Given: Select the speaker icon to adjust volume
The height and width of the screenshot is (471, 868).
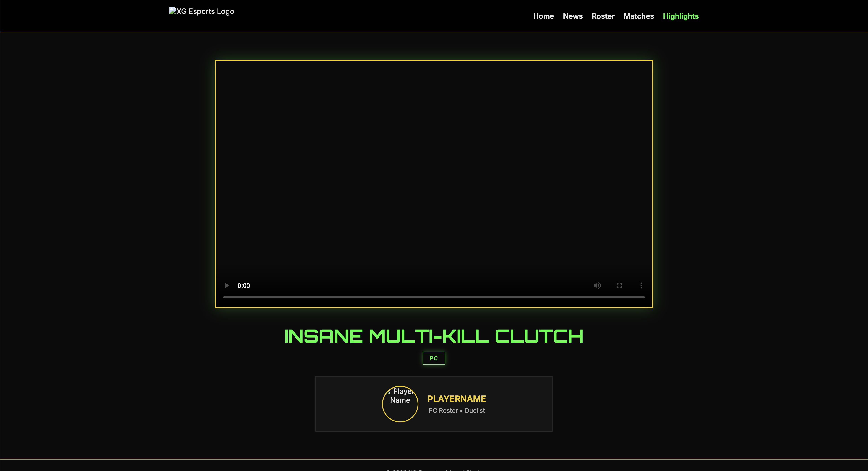Looking at the screenshot, I should 597,286.
